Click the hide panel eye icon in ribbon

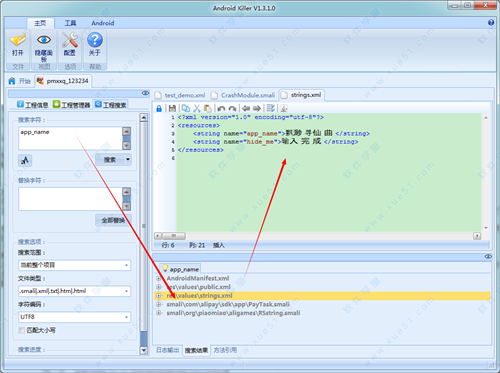click(x=44, y=40)
